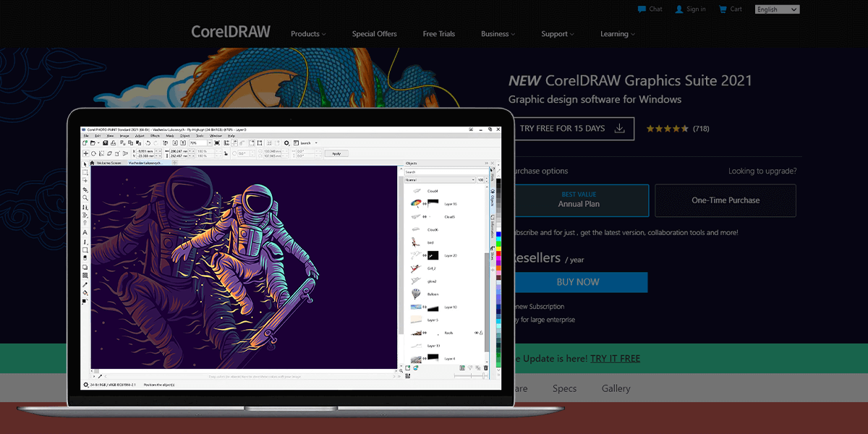Save the document via the Save icon
This screenshot has height=434, width=868.
[105, 142]
